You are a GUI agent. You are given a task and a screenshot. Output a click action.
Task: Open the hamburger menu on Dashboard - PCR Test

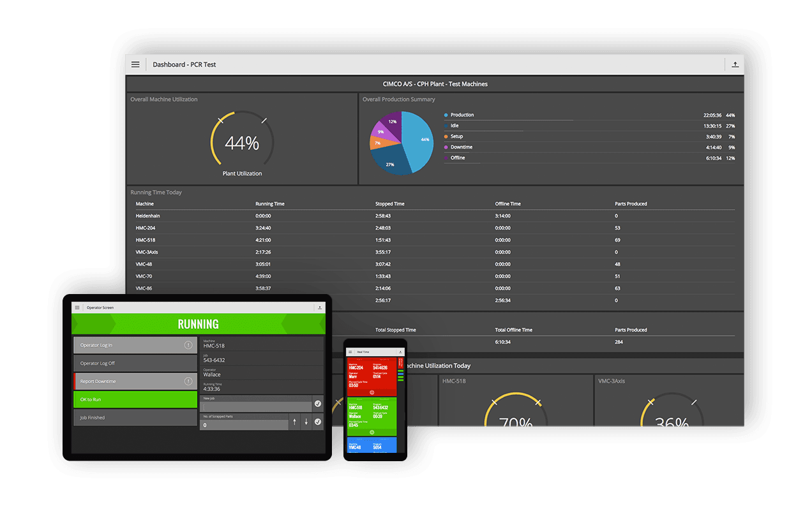(135, 64)
